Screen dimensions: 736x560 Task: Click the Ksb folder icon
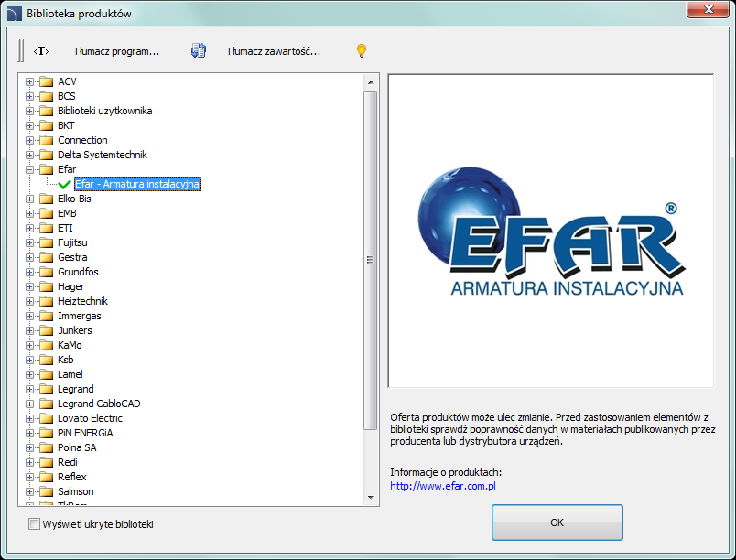[x=46, y=360]
